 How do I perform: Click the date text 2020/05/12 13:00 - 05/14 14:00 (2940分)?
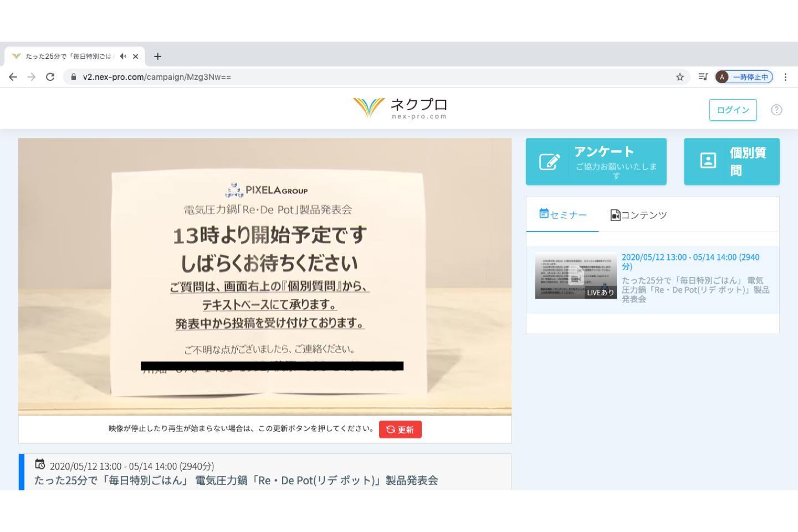pos(132,467)
